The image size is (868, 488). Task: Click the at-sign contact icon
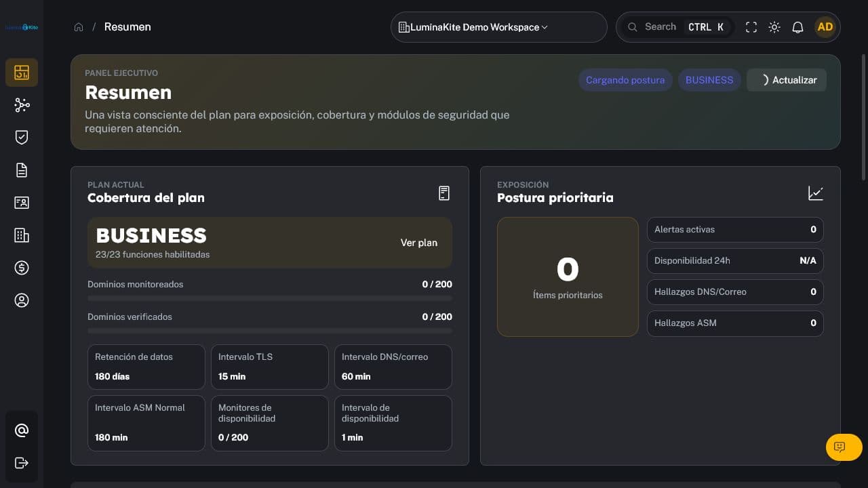[x=22, y=430]
